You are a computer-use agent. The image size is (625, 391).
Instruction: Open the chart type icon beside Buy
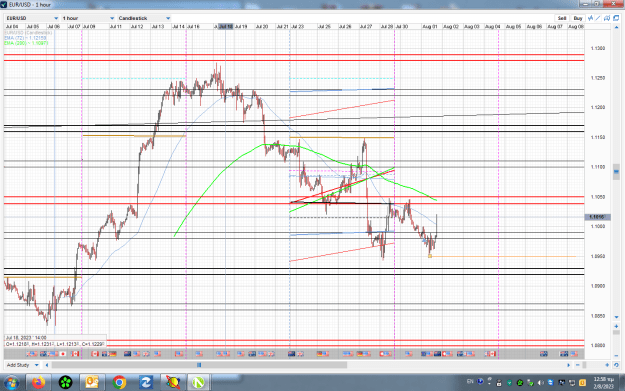tap(590, 18)
